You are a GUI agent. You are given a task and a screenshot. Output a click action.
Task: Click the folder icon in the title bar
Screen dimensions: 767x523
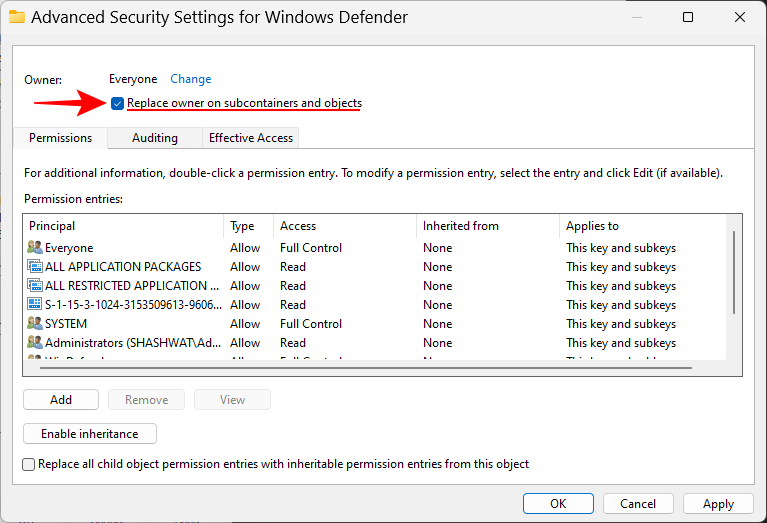tap(17, 17)
